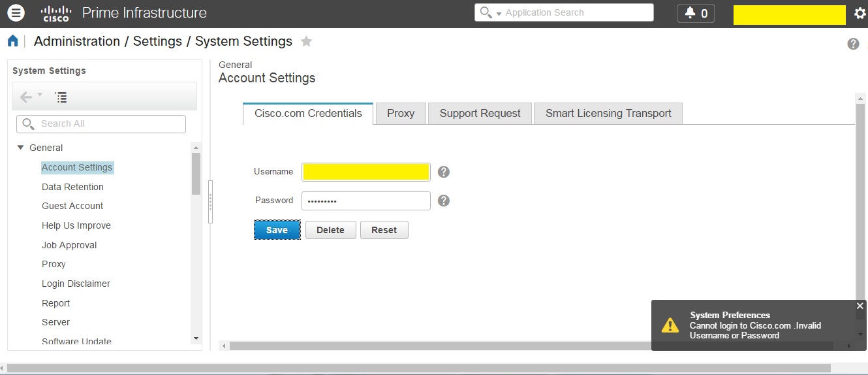Open Proxy settings in sidebar tree
The image size is (868, 375).
point(54,264)
